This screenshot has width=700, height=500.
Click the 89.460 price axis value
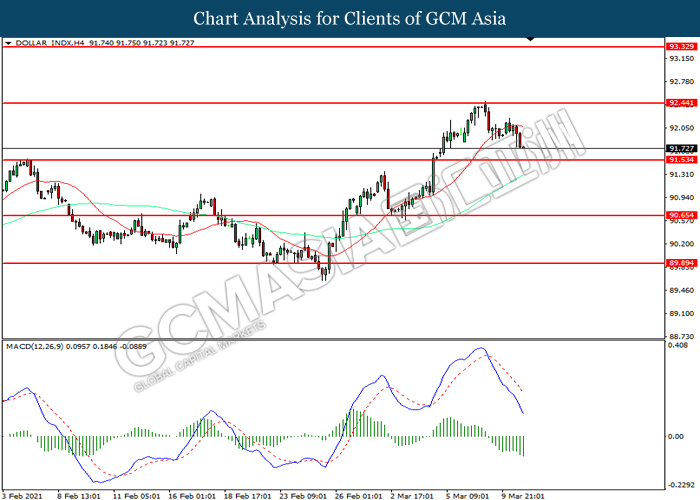tap(681, 291)
